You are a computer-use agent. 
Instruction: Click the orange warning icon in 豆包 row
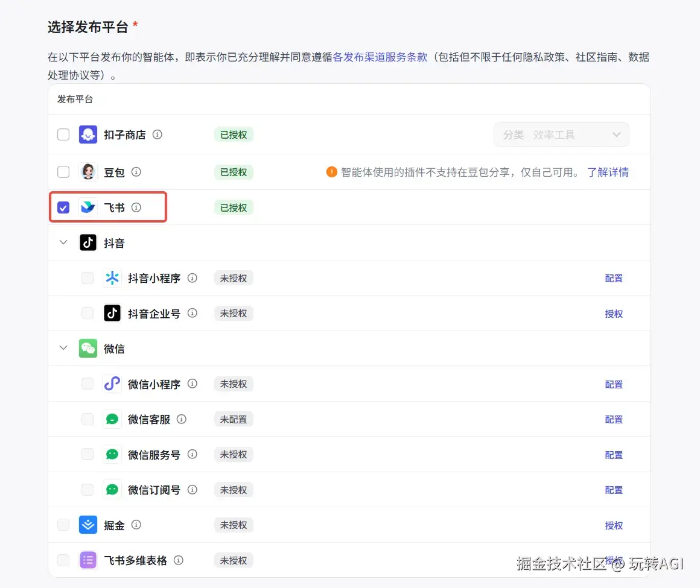332,172
